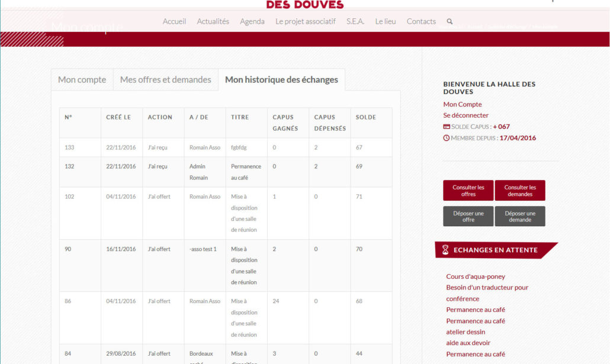
Task: Click the card icon next to Solde Capus
Action: point(446,127)
